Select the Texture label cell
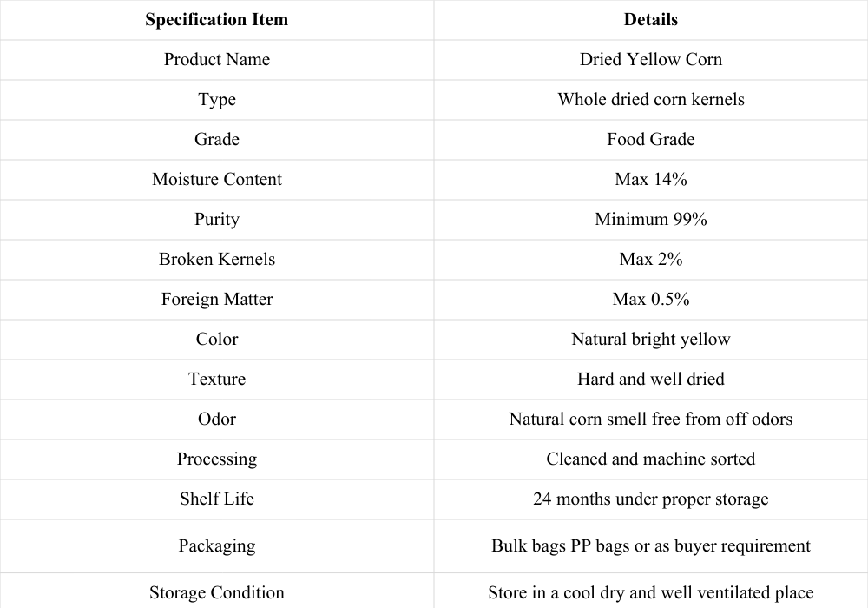Screen dimensions: 868x608 point(216,380)
